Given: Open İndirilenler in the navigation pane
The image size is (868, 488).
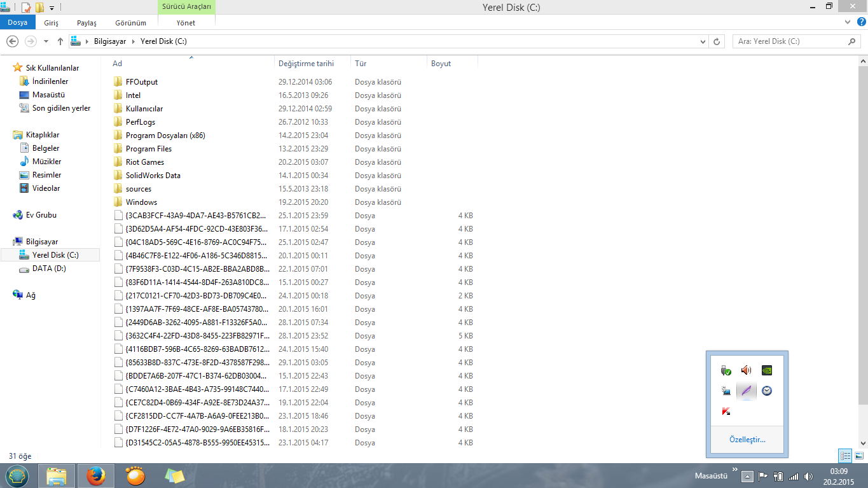Looking at the screenshot, I should [x=50, y=81].
